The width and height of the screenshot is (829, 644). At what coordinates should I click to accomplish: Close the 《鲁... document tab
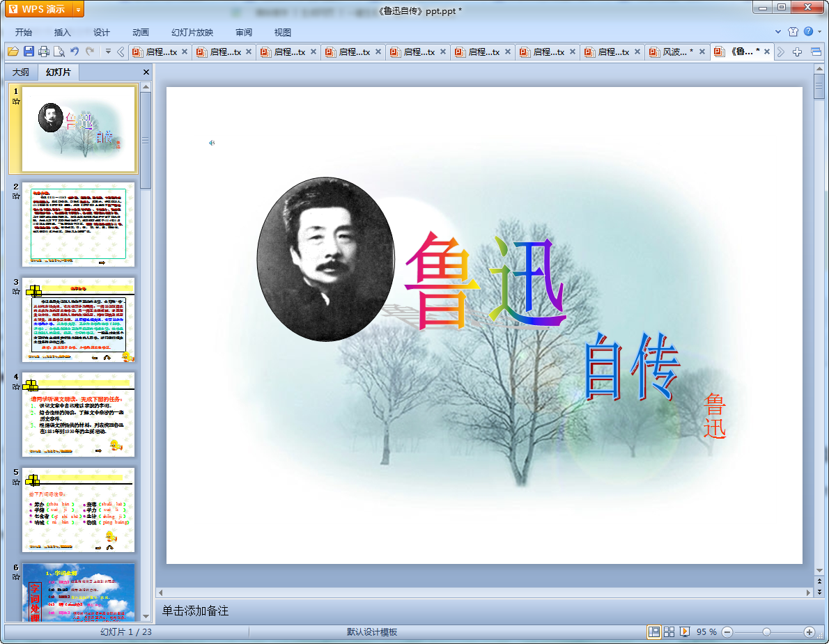(766, 52)
